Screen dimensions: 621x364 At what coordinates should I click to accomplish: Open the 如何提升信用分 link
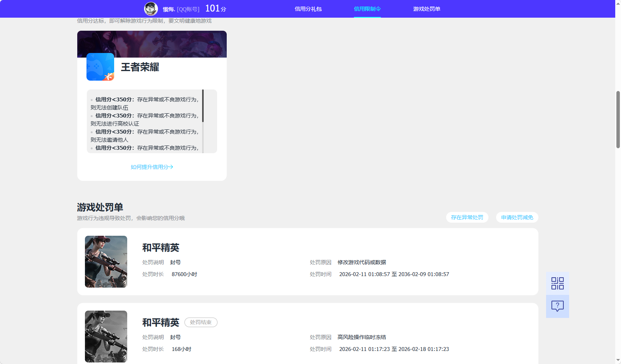(152, 167)
